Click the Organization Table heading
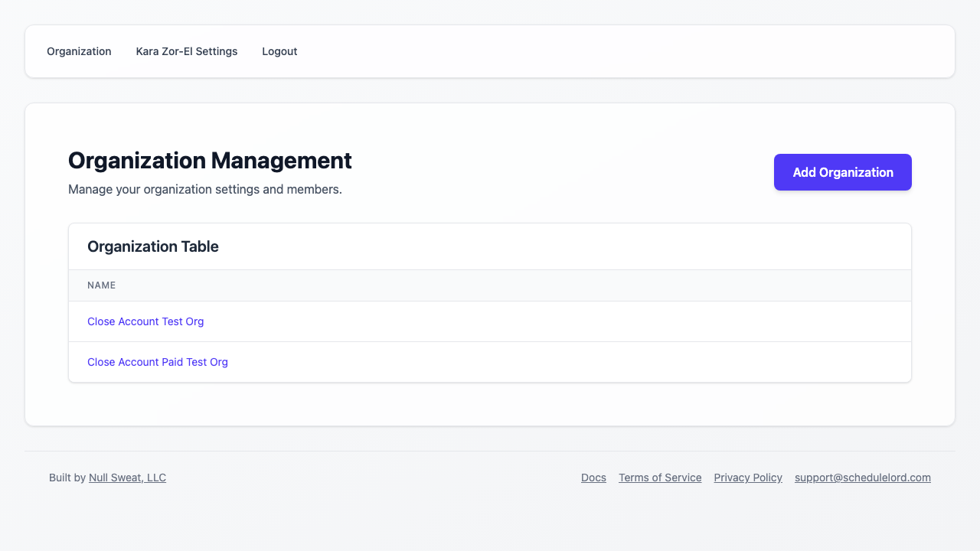The width and height of the screenshot is (980, 551). tap(153, 246)
